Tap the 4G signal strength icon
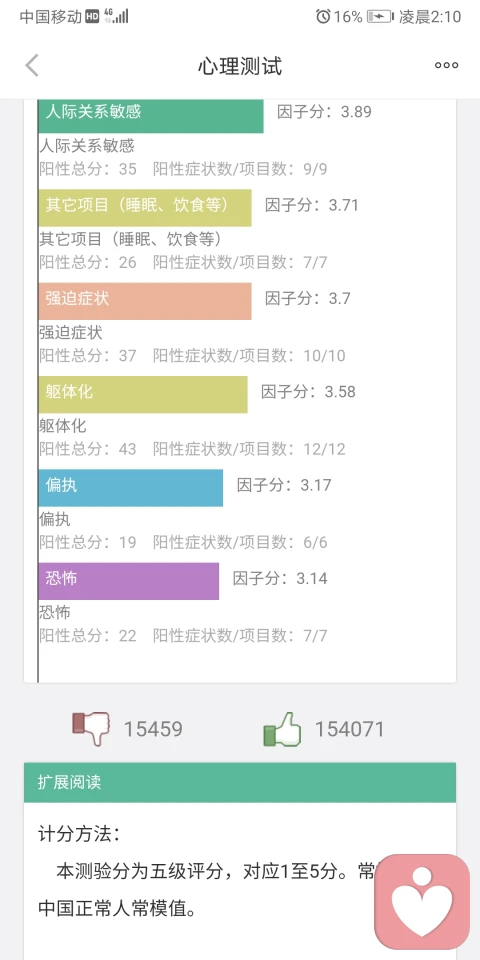This screenshot has height=960, width=480. [116, 17]
